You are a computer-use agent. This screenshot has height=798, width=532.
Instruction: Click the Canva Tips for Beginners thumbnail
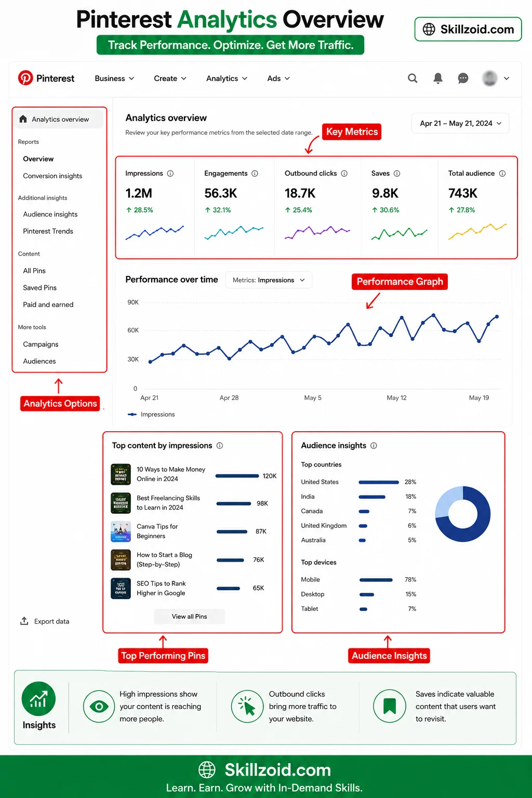point(121,531)
